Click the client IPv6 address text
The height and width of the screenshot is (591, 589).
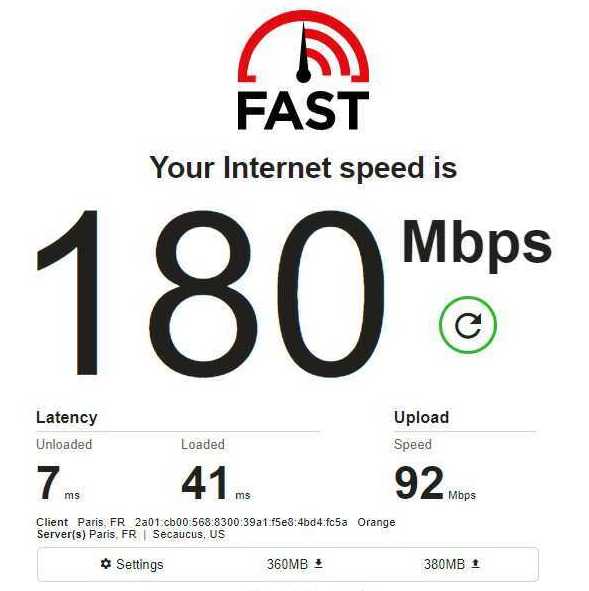pos(241,522)
